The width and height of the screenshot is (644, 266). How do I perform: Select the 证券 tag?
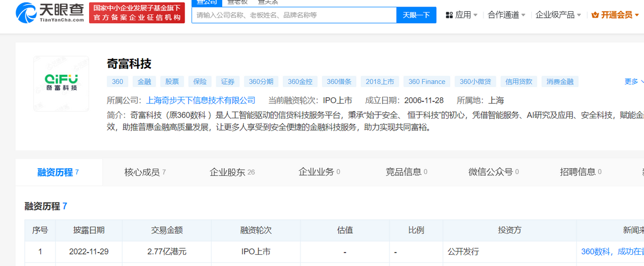(228, 82)
